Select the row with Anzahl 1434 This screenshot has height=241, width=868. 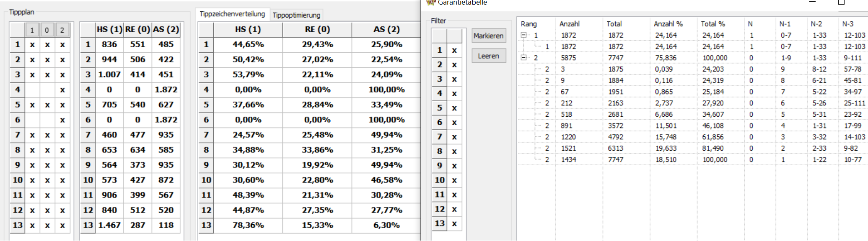click(x=692, y=159)
